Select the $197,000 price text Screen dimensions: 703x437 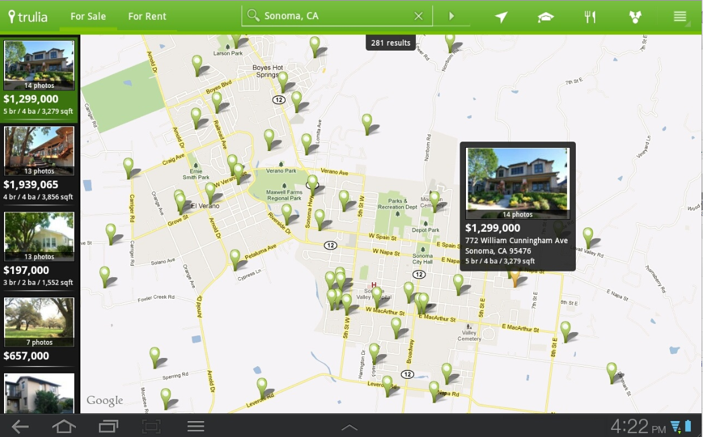tap(26, 270)
